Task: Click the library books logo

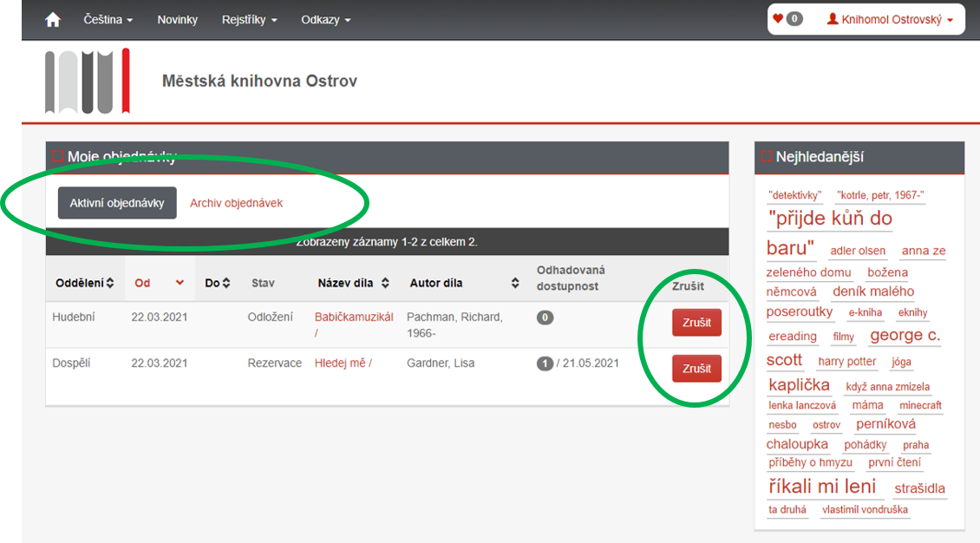Action: (87, 82)
